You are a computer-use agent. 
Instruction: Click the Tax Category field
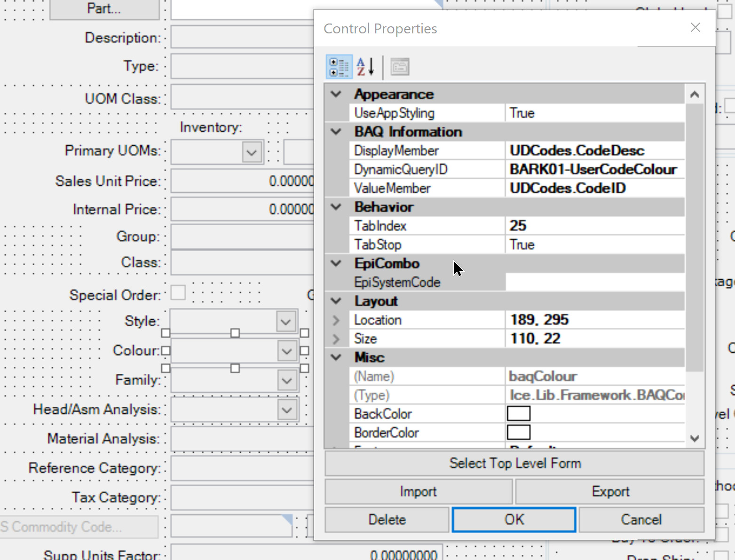pos(242,497)
